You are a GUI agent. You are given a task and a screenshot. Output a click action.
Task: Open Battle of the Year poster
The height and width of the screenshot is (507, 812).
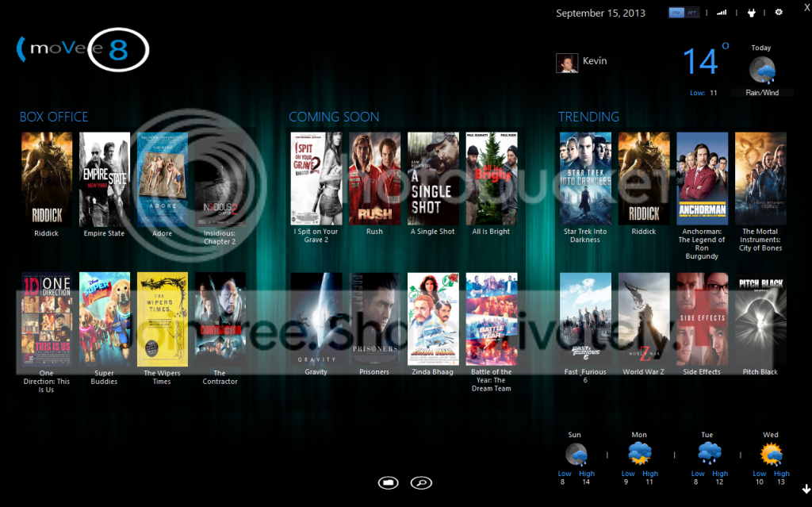[x=492, y=319]
